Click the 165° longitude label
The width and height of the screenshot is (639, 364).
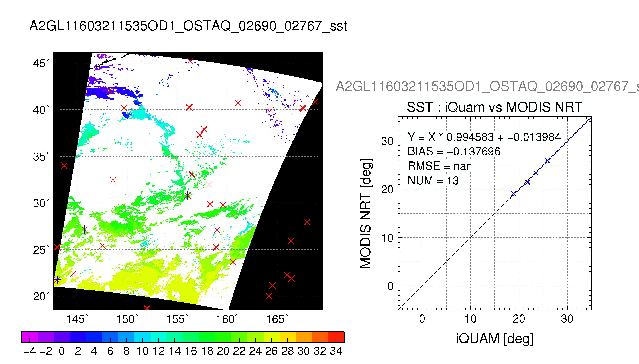277,319
